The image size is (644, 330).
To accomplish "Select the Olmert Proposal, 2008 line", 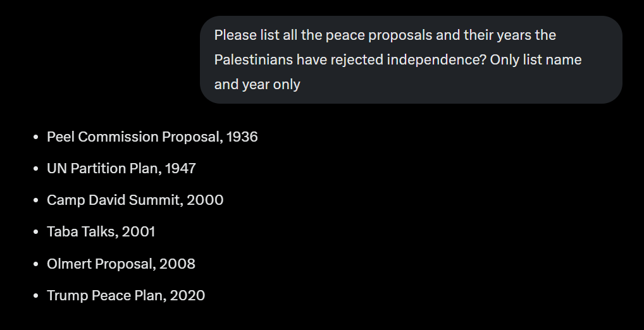I will 121,264.
